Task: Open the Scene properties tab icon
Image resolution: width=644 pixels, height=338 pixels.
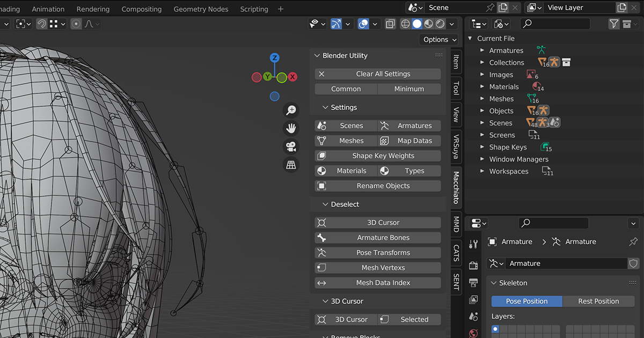Action: [473, 317]
